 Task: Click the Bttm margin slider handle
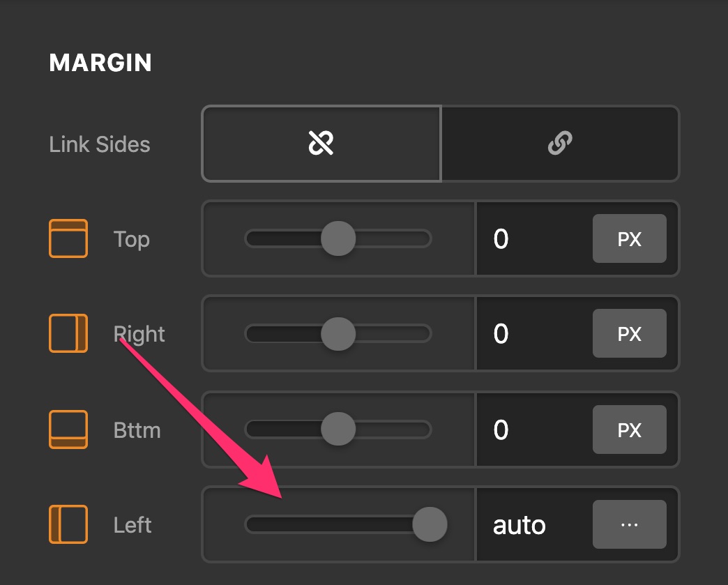tap(338, 429)
